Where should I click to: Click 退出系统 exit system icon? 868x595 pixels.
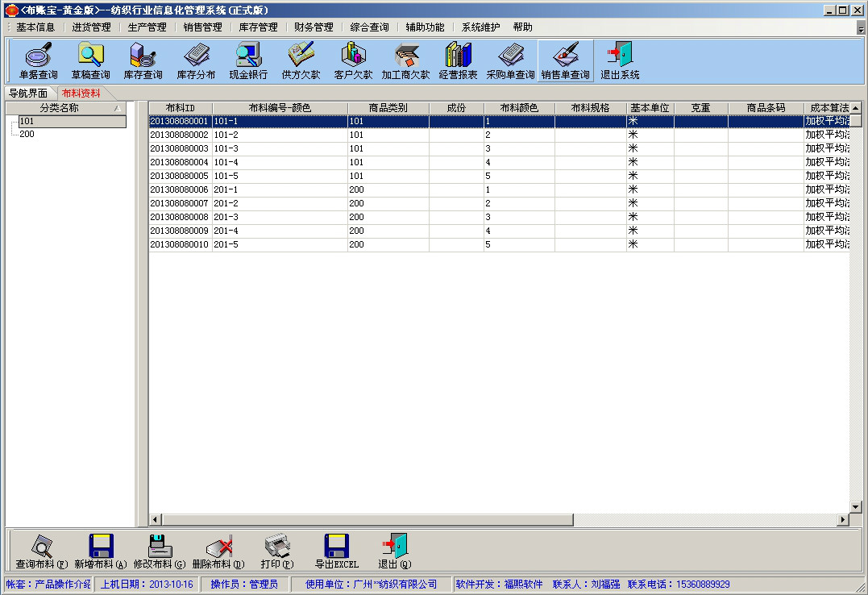coord(620,61)
